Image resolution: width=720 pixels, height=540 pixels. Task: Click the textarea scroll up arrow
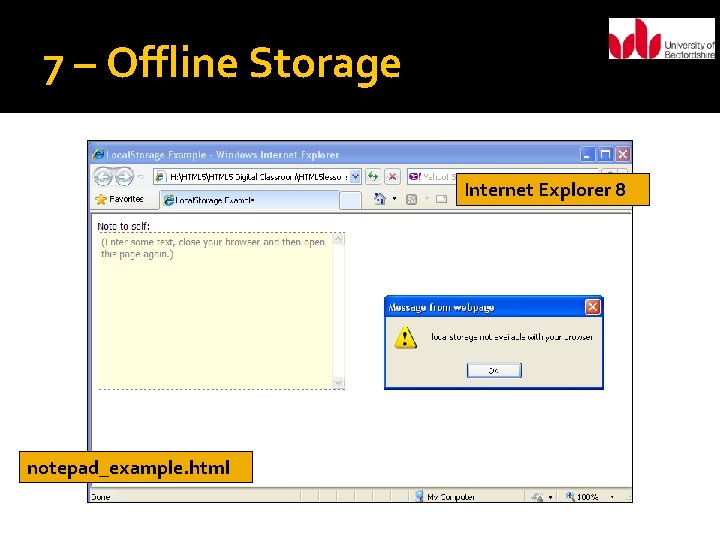click(338, 239)
